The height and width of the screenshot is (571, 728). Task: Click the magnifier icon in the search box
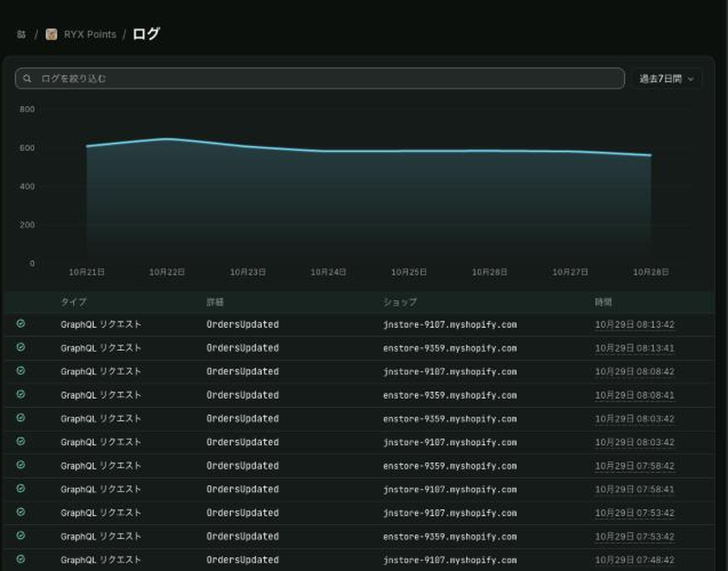coord(27,78)
